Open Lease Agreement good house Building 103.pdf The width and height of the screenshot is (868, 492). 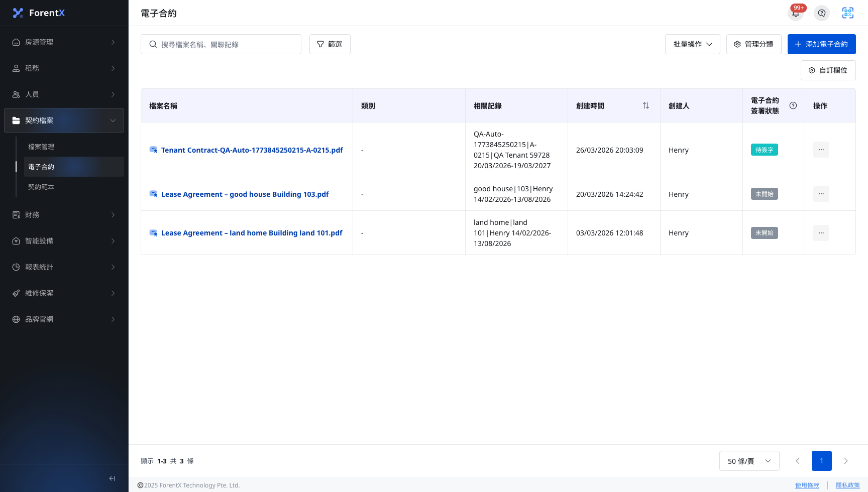[245, 194]
